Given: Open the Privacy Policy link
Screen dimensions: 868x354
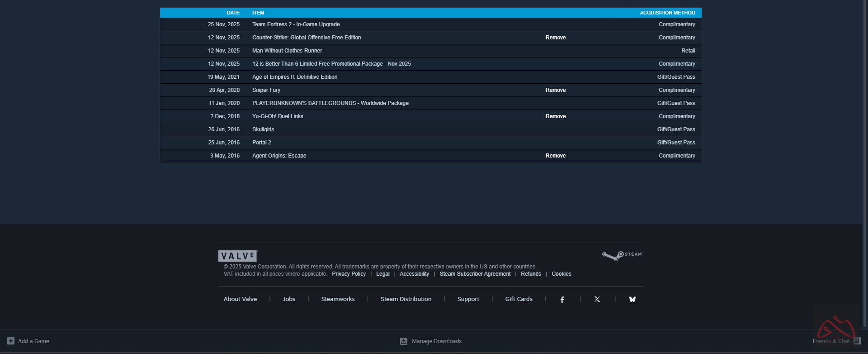Looking at the screenshot, I should pos(349,274).
